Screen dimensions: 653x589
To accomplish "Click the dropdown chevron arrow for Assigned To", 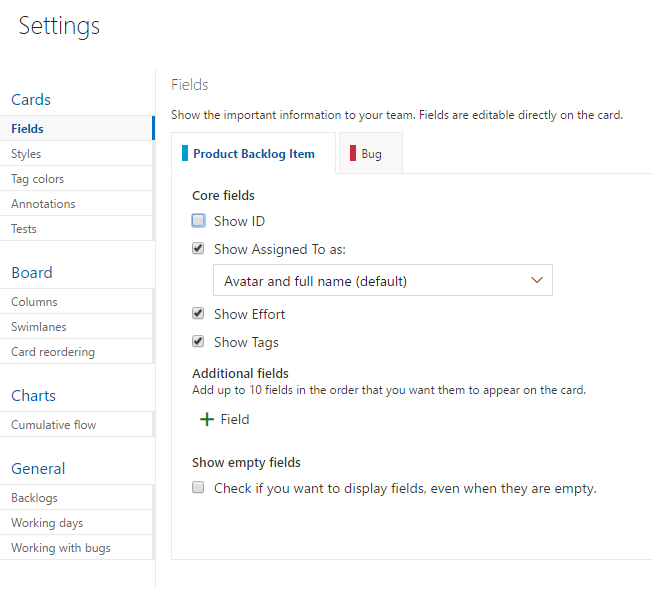I will click(x=537, y=280).
